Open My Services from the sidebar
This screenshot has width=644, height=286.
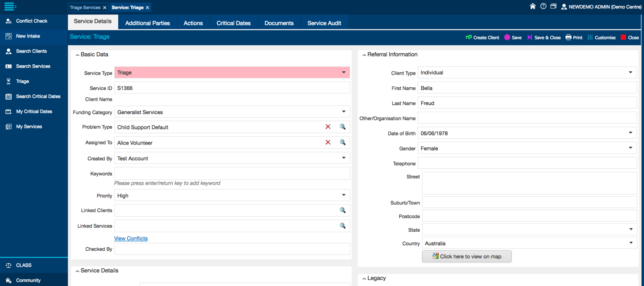pyautogui.click(x=29, y=126)
